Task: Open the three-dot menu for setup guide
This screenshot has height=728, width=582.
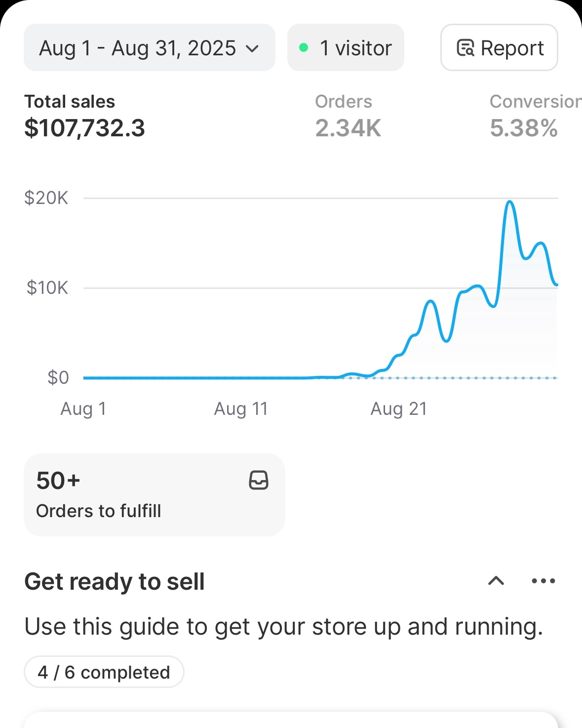Action: (x=543, y=581)
